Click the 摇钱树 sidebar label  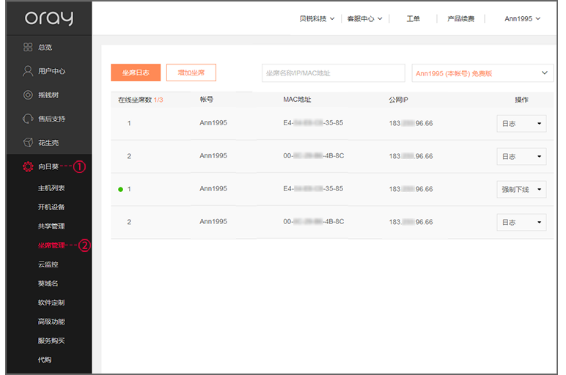point(48,95)
